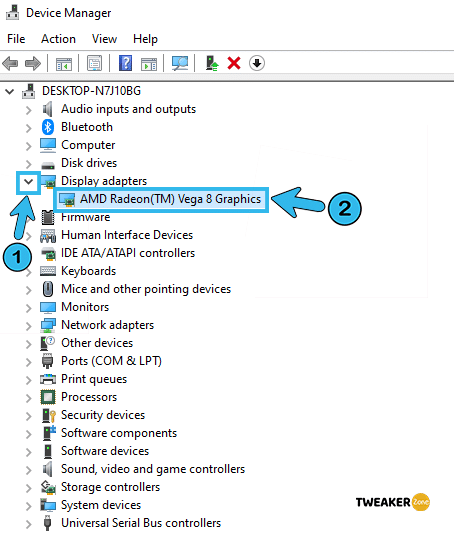The height and width of the screenshot is (537, 454).
Task: Click the Human Interface Devices icon
Action: pos(48,235)
